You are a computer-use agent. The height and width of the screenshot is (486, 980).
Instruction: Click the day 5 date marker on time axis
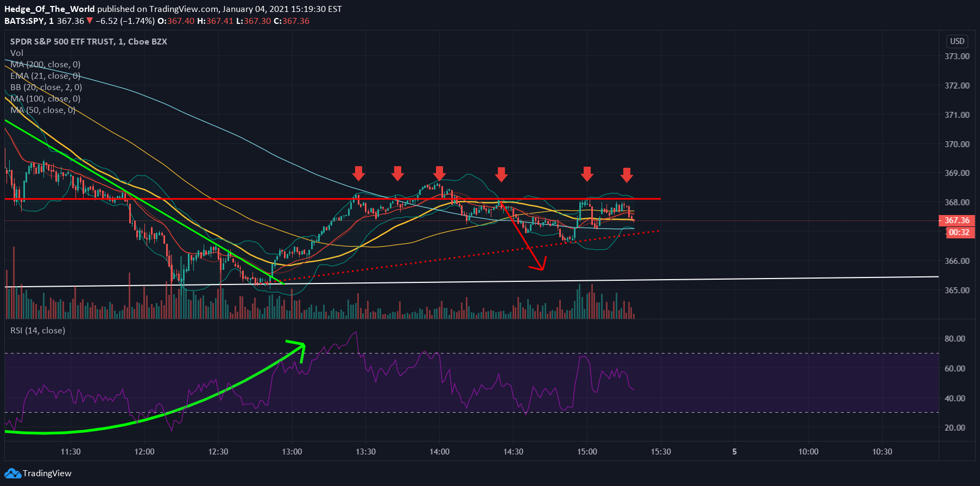coord(735,452)
